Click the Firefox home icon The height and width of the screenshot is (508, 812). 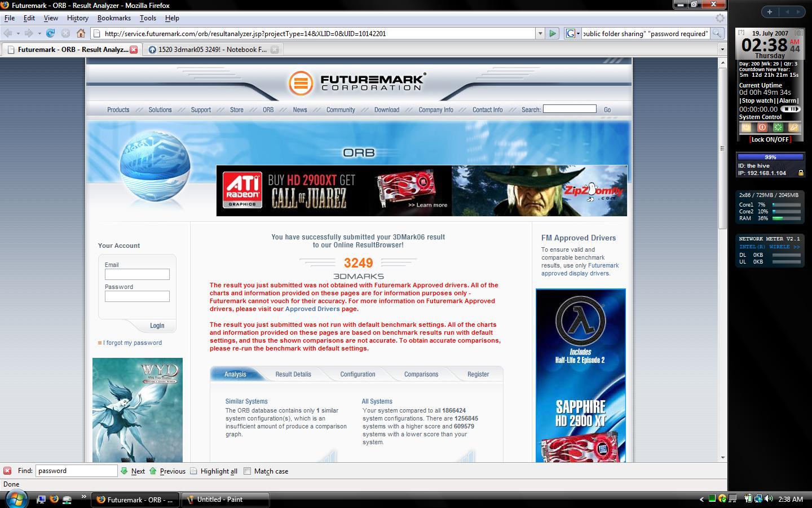tap(81, 33)
